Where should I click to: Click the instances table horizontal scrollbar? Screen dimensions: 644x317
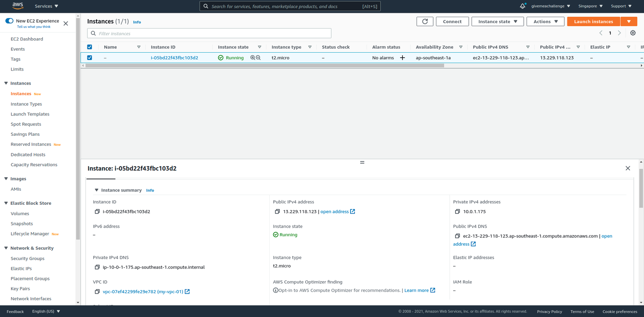coord(265,66)
